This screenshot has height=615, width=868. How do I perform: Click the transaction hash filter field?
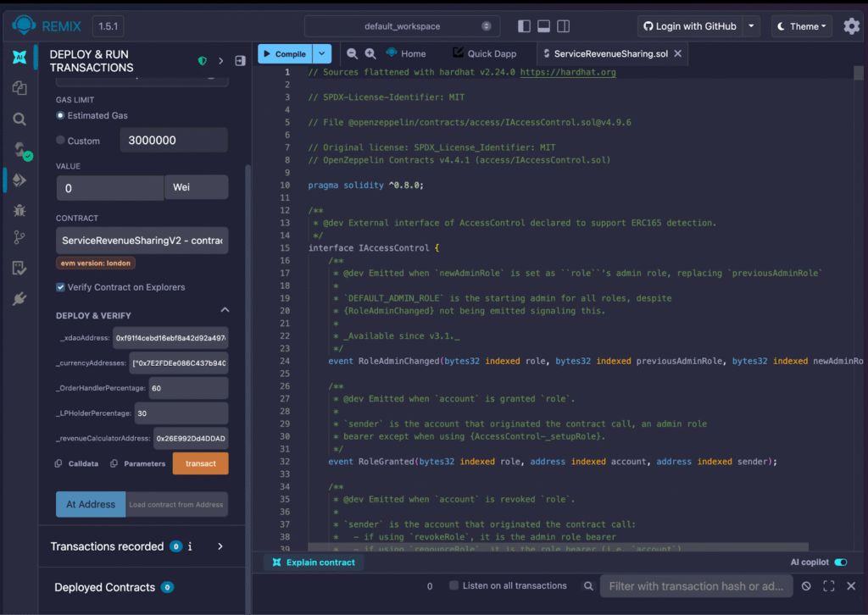click(x=695, y=586)
